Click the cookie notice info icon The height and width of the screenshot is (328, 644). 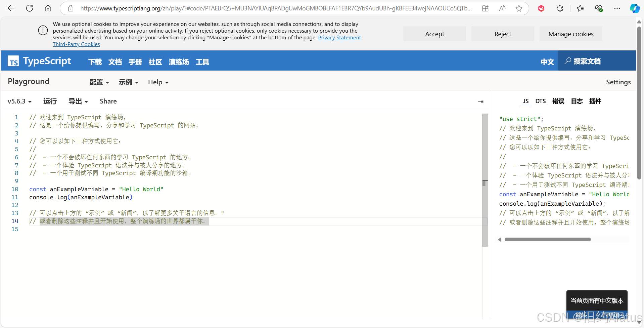[43, 31]
